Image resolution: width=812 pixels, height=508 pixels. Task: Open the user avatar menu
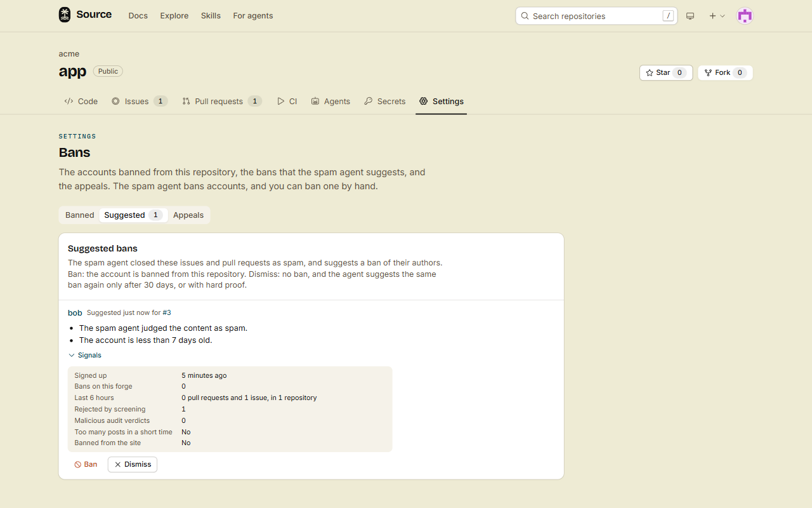tap(745, 16)
